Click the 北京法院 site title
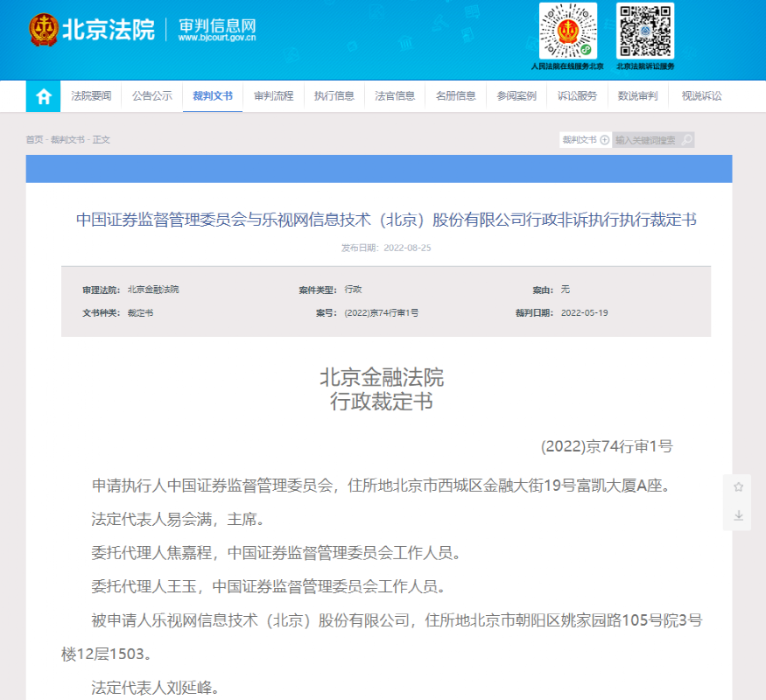This screenshot has width=766, height=700. [x=109, y=30]
